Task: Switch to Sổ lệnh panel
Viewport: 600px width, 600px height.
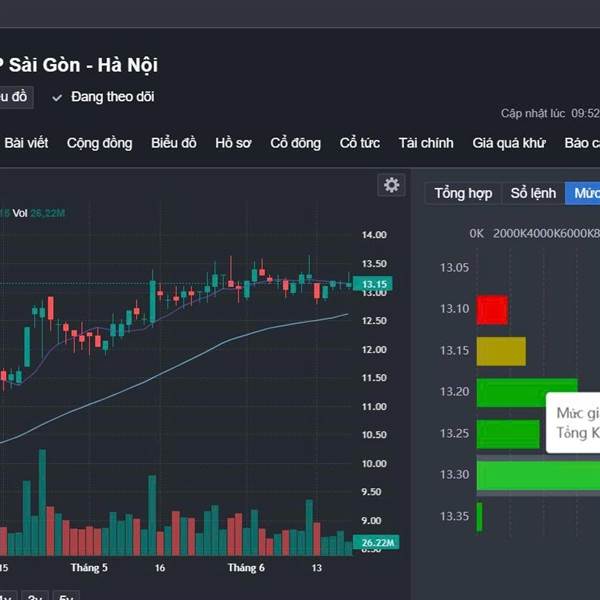Action: (x=533, y=193)
